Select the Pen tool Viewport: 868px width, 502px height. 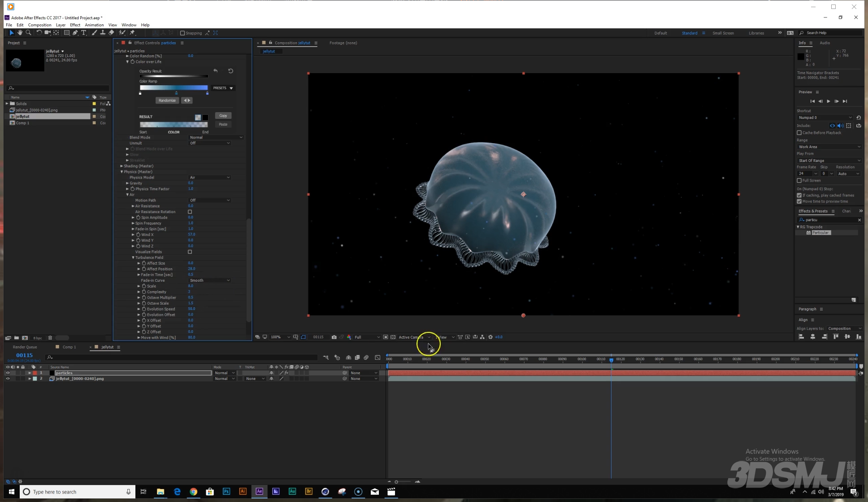[x=75, y=33]
